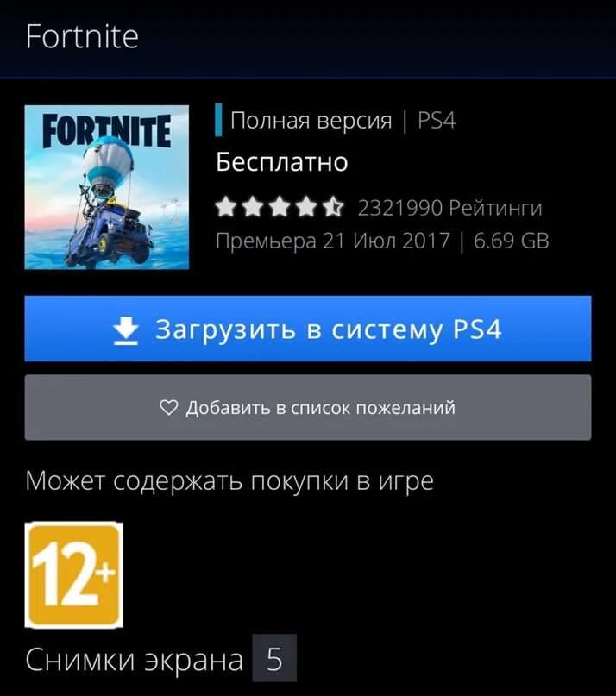Screen dimensions: 616x696
Task: Click the Полная версия label
Action: pos(311,120)
